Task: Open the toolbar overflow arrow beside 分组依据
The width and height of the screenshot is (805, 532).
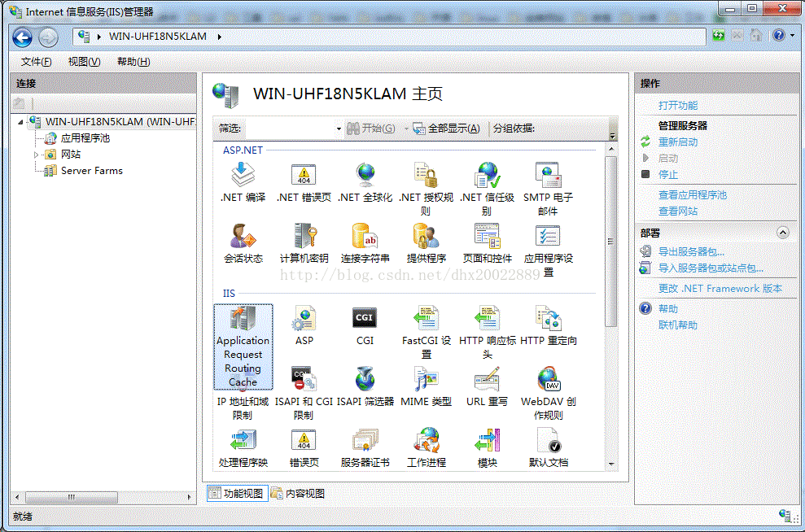Action: [612, 135]
